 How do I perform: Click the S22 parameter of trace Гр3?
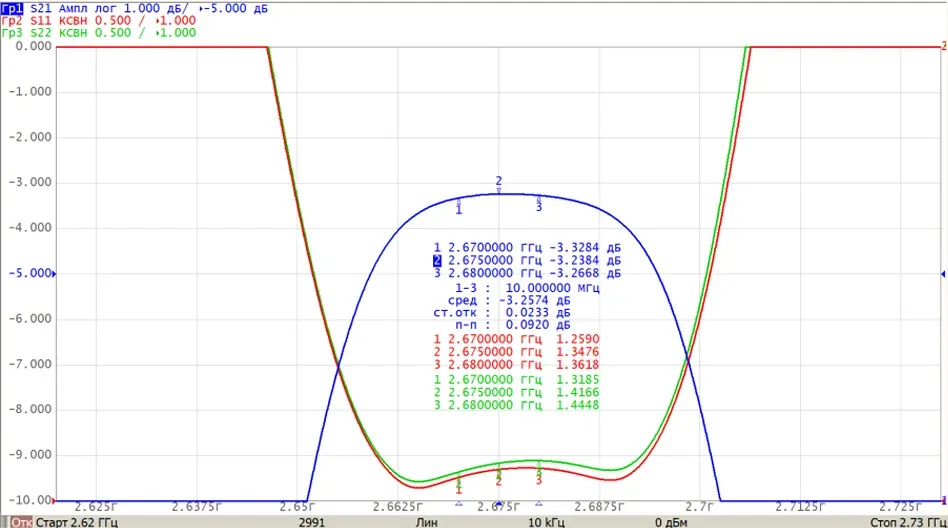(x=41, y=33)
